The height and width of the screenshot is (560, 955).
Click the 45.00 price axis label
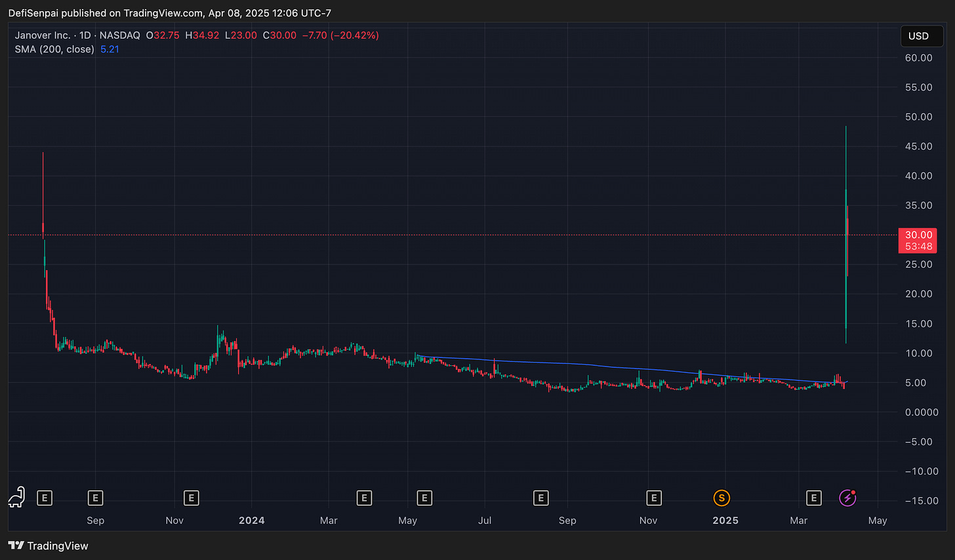(x=918, y=146)
